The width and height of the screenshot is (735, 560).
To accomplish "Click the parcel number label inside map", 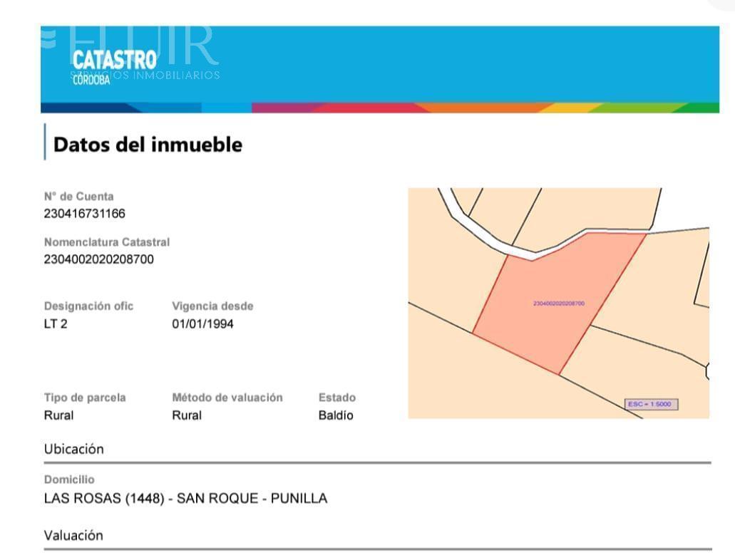I will (x=559, y=304).
